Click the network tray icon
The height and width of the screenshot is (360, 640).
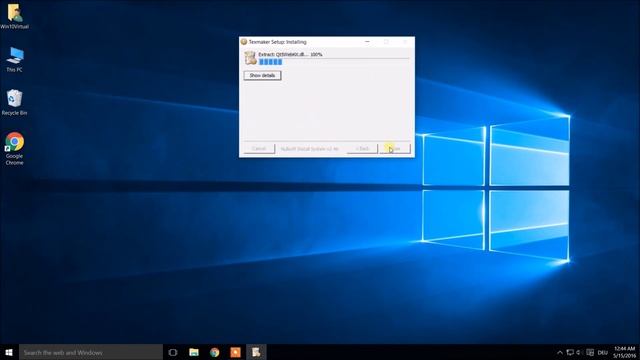tap(570, 352)
